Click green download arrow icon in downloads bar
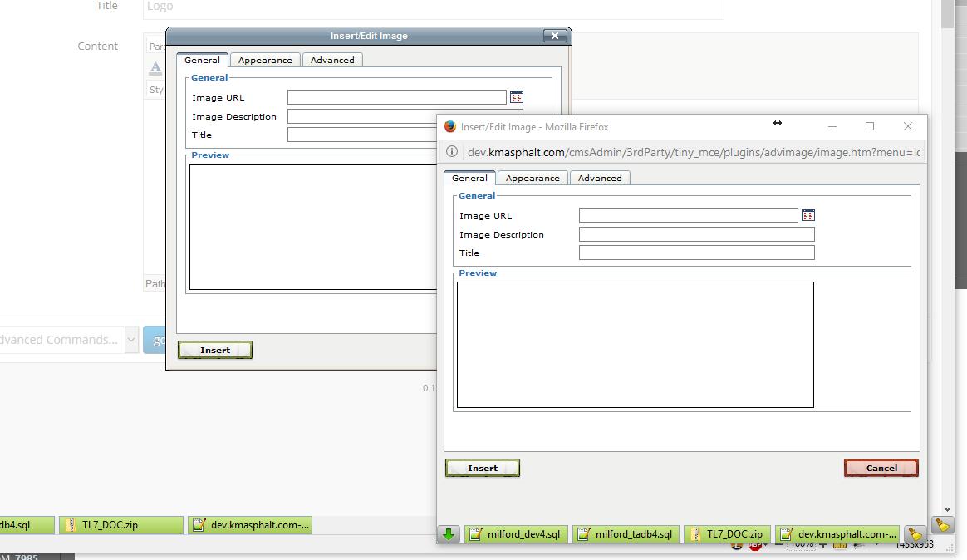967x560 pixels. 449,534
